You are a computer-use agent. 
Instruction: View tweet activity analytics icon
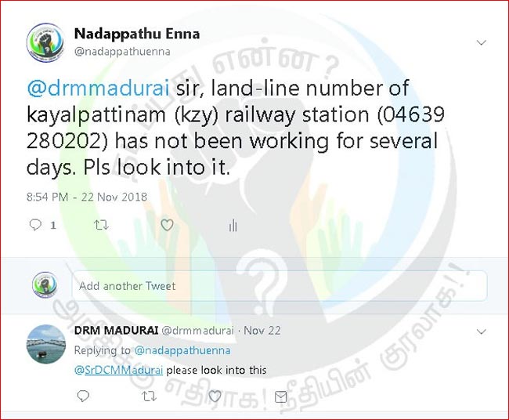233,225
